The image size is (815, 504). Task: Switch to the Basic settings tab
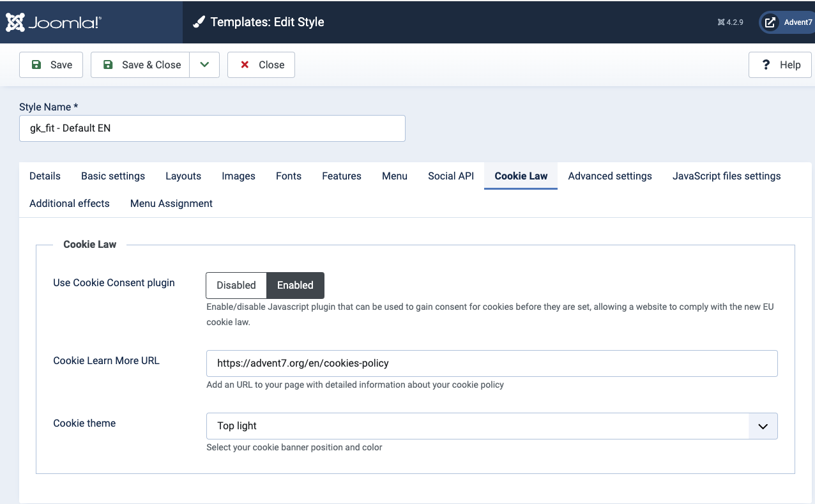[113, 176]
